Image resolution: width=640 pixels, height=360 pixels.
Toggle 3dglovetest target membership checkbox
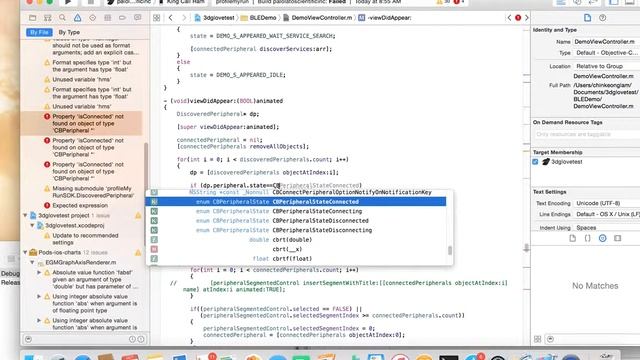(x=535, y=162)
